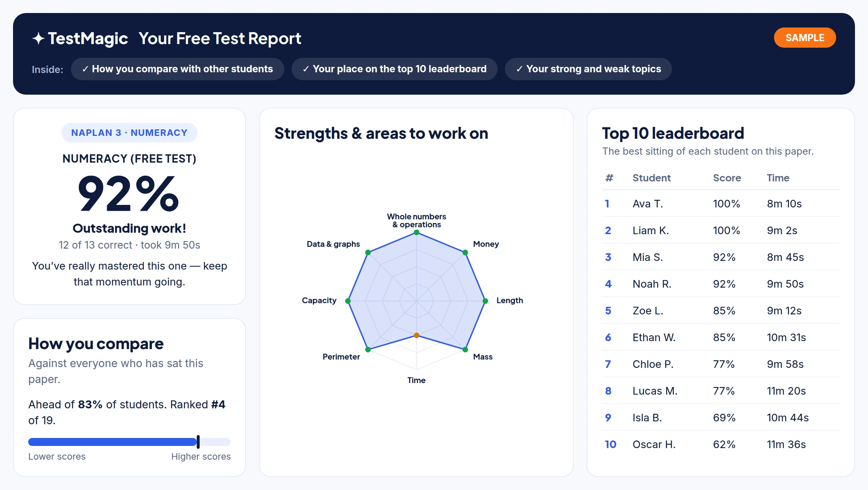Click the Time column header in leaderboard

pos(778,178)
